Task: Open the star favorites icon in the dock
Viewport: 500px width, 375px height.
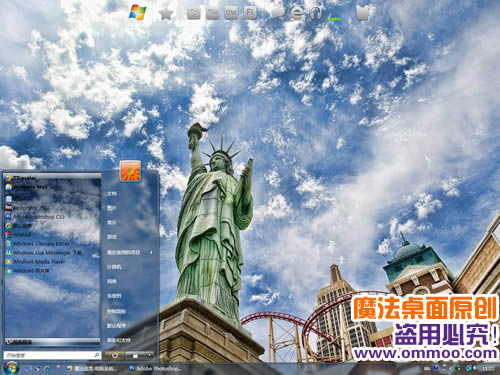Action: pyautogui.click(x=166, y=14)
